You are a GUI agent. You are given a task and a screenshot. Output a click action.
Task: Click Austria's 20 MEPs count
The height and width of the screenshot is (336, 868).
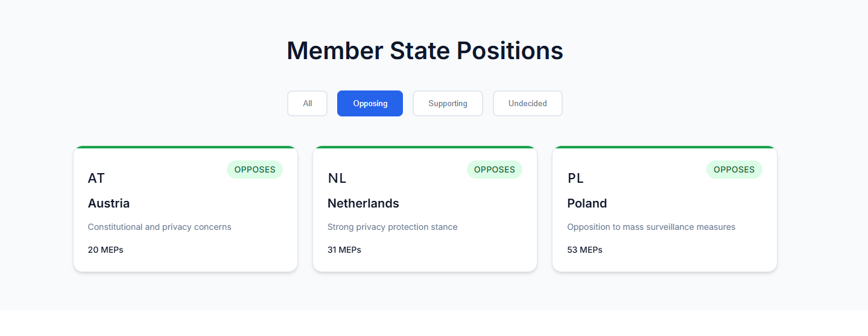point(106,249)
